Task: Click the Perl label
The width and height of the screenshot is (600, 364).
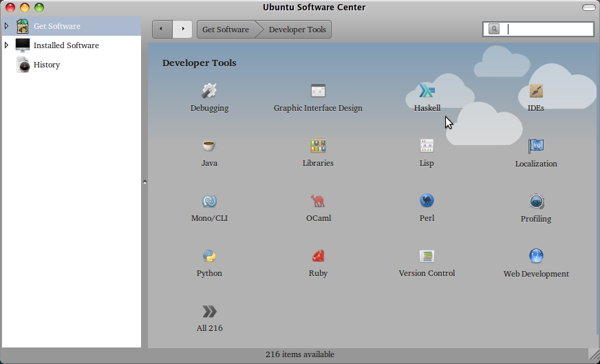Action: [427, 218]
